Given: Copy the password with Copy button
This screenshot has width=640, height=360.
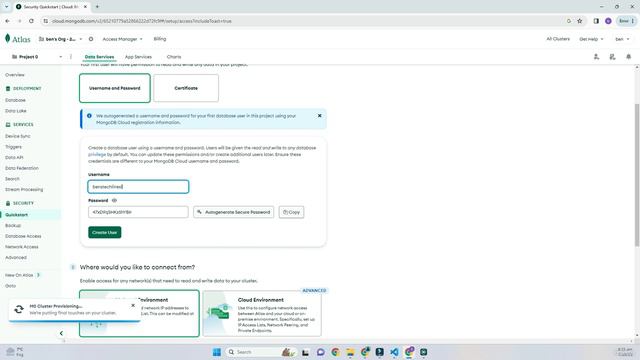Looking at the screenshot, I should coord(291,212).
